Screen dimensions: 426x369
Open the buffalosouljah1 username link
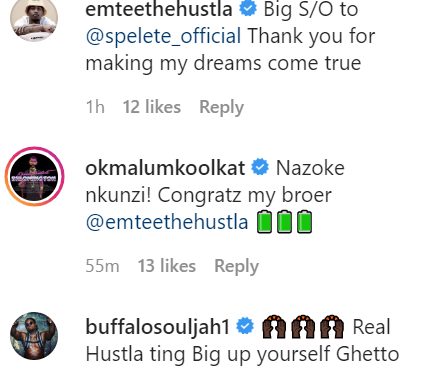coord(158,327)
